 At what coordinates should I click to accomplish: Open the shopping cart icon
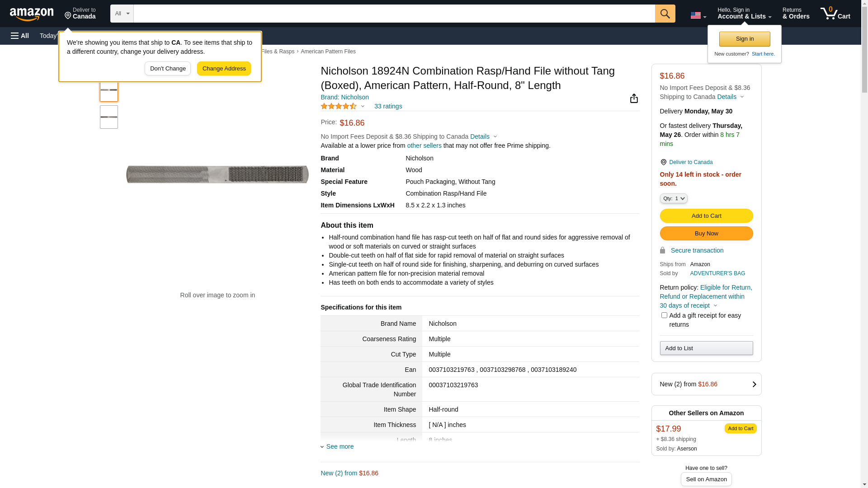click(x=835, y=14)
